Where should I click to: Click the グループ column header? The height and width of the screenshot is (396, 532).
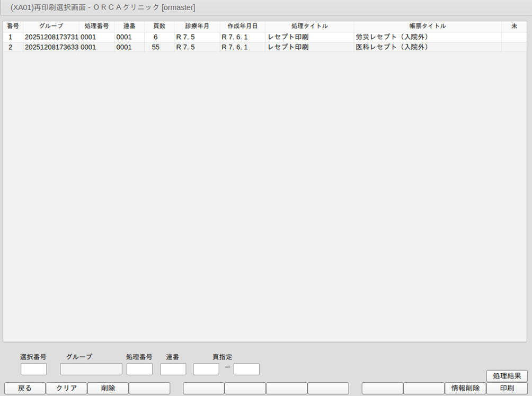tap(51, 26)
